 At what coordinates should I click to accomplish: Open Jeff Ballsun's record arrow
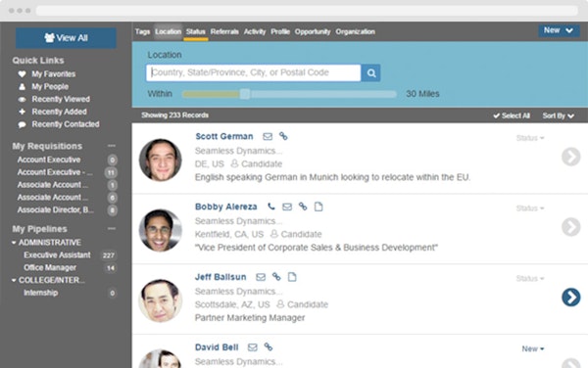570,298
